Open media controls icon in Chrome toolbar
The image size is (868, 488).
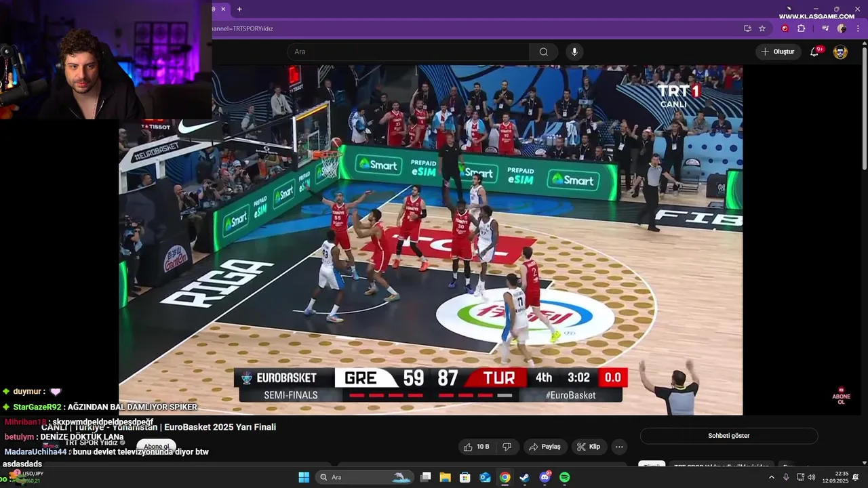tap(825, 28)
